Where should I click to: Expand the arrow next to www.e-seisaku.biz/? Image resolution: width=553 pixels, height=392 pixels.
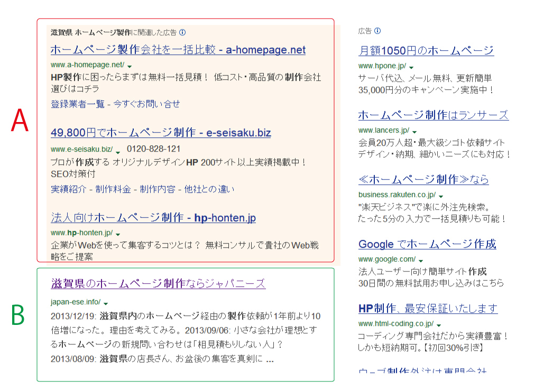coord(118,152)
